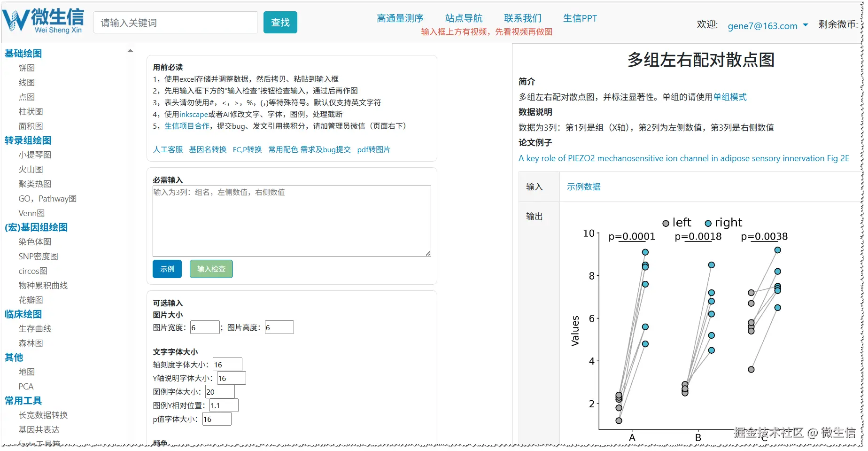The image size is (868, 451).
Task: Select 染色体图 in the sidebar
Action: [x=35, y=242]
